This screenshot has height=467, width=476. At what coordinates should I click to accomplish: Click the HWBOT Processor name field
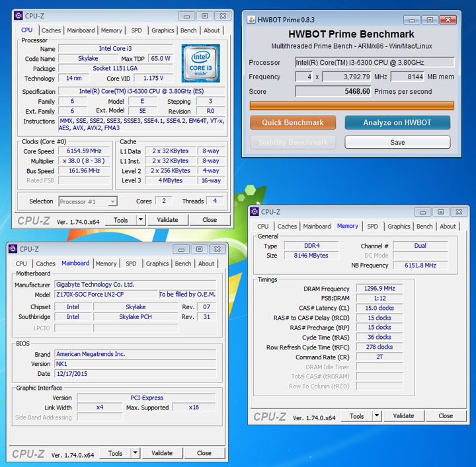click(x=375, y=63)
